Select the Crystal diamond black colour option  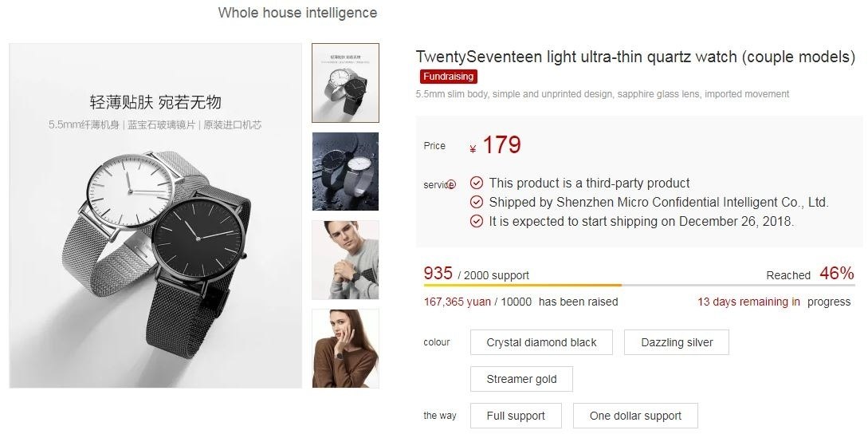tap(541, 342)
